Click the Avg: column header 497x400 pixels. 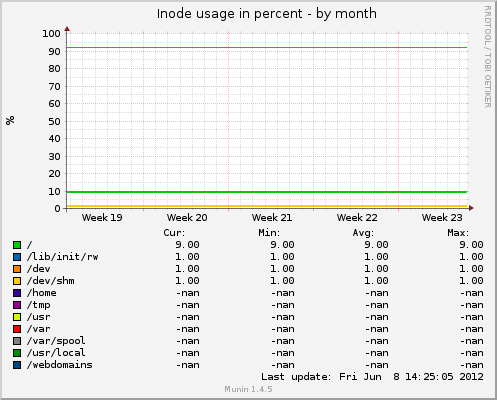click(363, 233)
